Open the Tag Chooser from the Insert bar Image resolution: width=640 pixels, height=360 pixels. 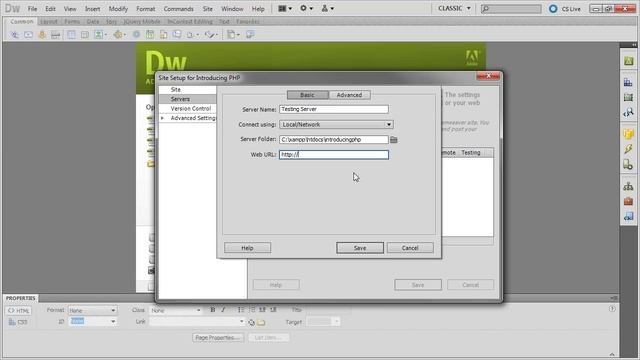(250, 35)
